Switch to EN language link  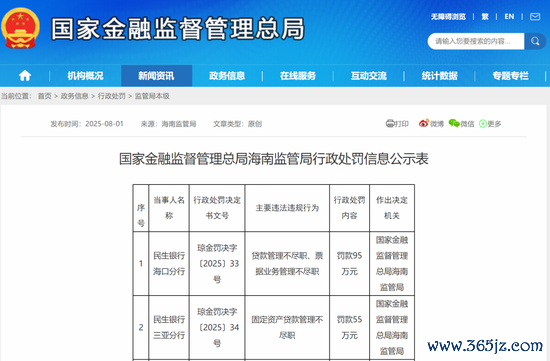point(509,16)
